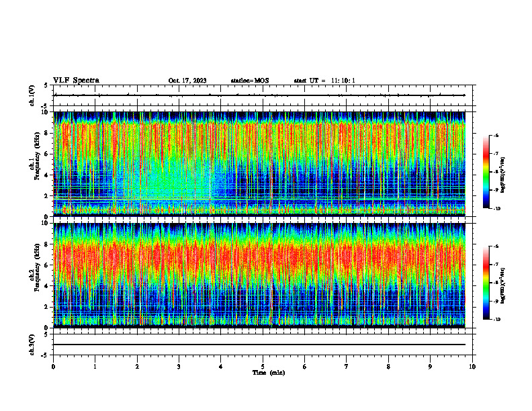Screen dimensions: 532x411
Task: Click the "ch.1(V)" axis label
Action: point(32,95)
